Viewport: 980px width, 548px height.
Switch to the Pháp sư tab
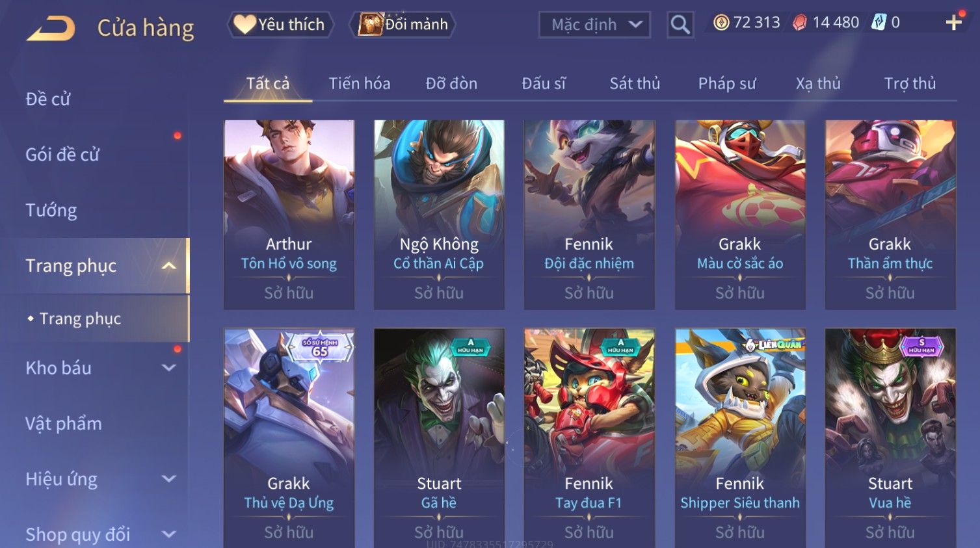727,83
